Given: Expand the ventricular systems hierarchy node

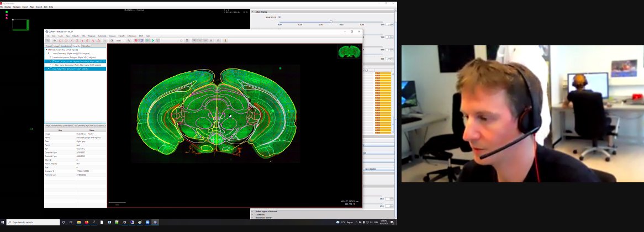Looking at the screenshot, I should pyautogui.click(x=50, y=57).
